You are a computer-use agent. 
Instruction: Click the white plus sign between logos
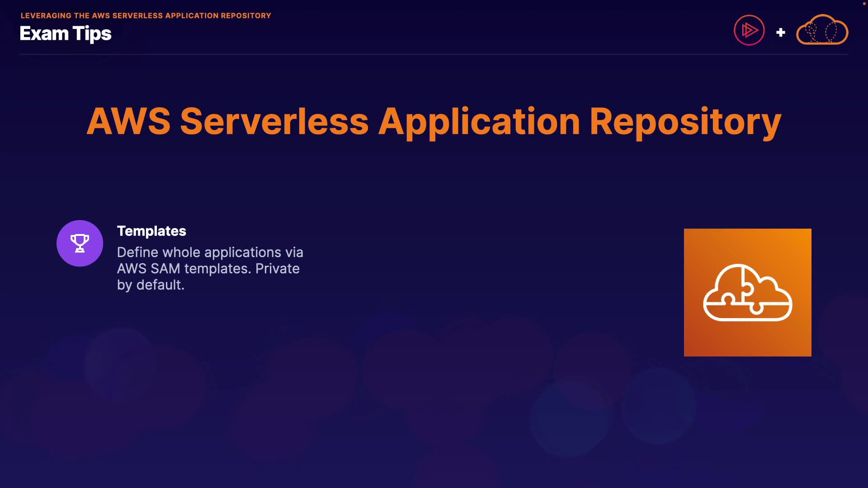tap(780, 33)
